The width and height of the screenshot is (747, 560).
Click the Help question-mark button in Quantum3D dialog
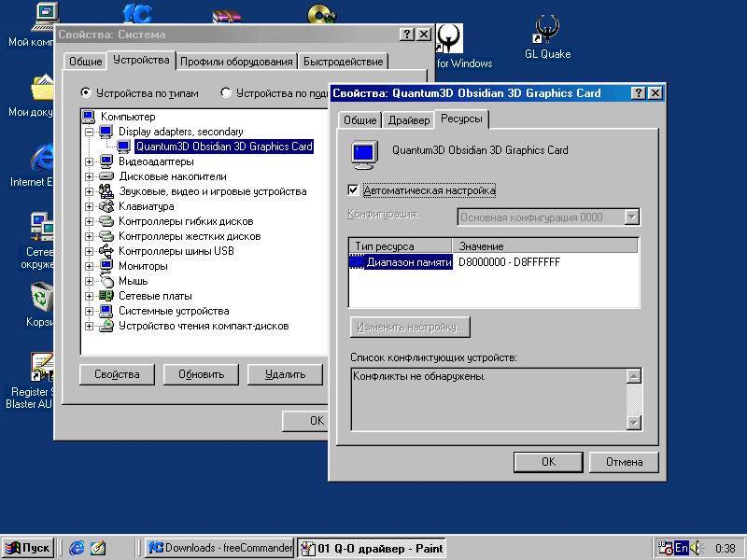638,92
